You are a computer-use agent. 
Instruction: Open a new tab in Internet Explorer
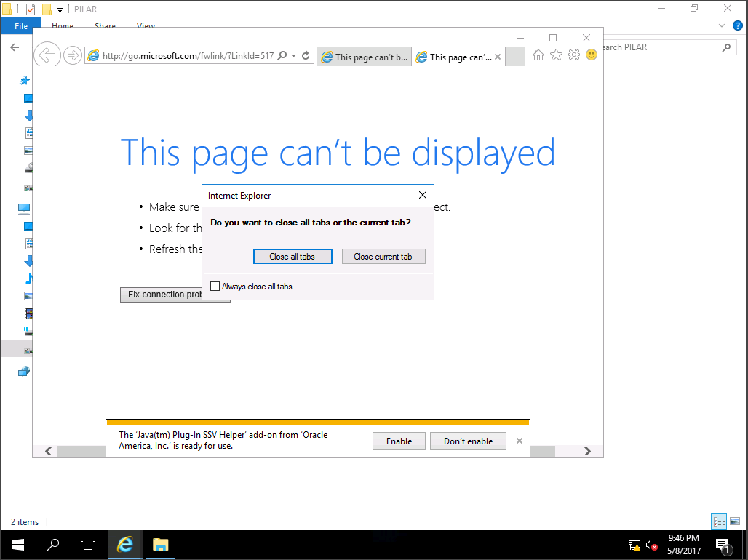[x=515, y=56]
